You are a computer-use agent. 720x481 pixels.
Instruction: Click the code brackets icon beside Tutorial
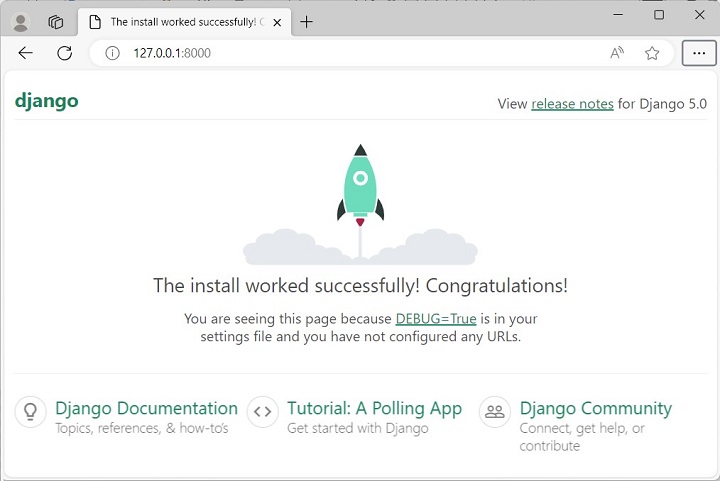262,411
